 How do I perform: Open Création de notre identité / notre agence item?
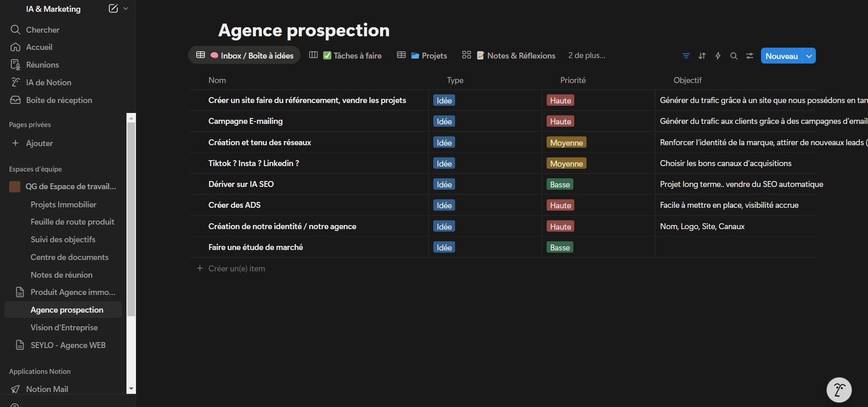(282, 226)
